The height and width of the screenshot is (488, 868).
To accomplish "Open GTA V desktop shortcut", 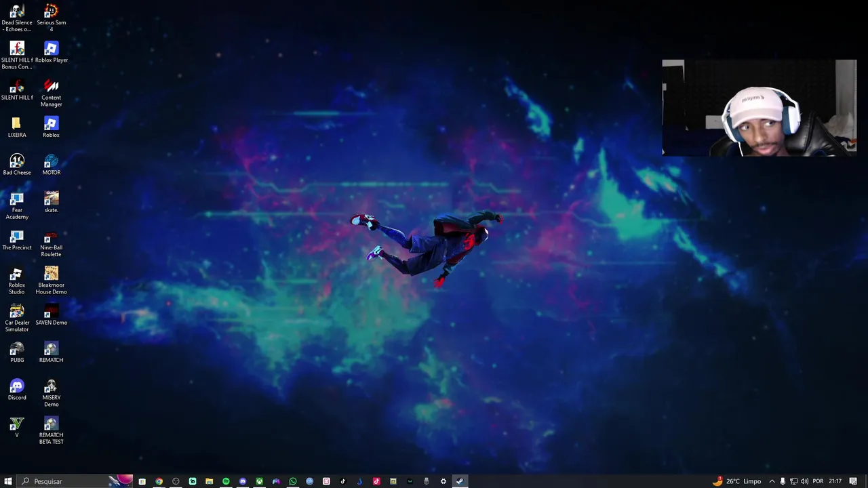I will (17, 427).
